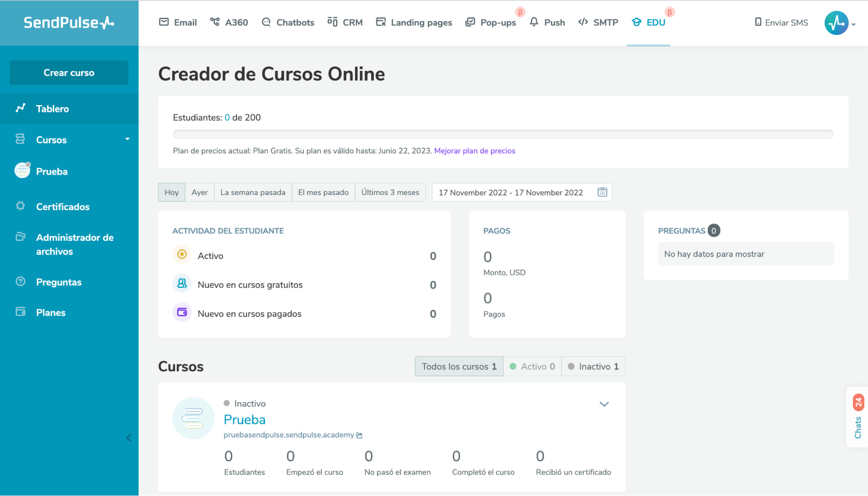Open the calendar icon in date range
Image resolution: width=868 pixels, height=496 pixels.
[x=602, y=192]
